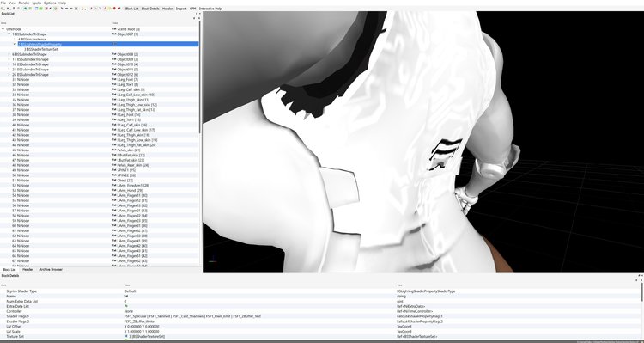This screenshot has width=644, height=343.
Task: Expand the 21 BSSubIndexTriShape node
Action: click(9, 70)
